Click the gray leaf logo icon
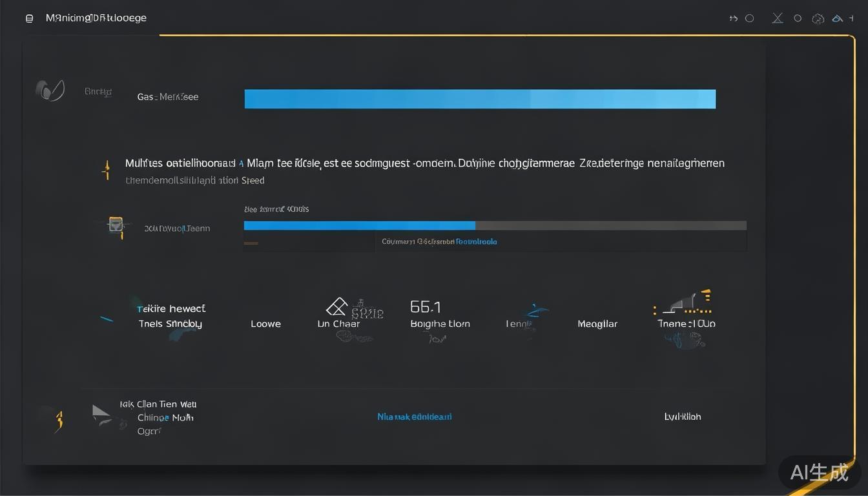 click(x=50, y=90)
